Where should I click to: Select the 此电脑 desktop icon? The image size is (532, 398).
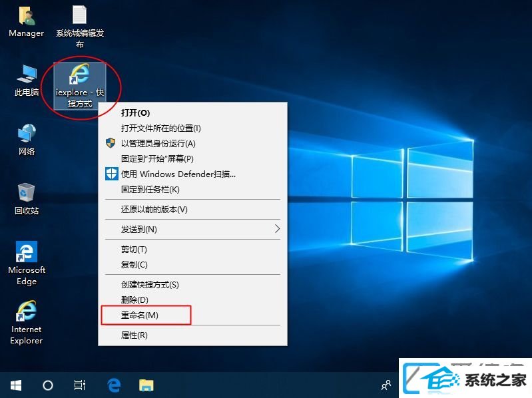[27, 81]
